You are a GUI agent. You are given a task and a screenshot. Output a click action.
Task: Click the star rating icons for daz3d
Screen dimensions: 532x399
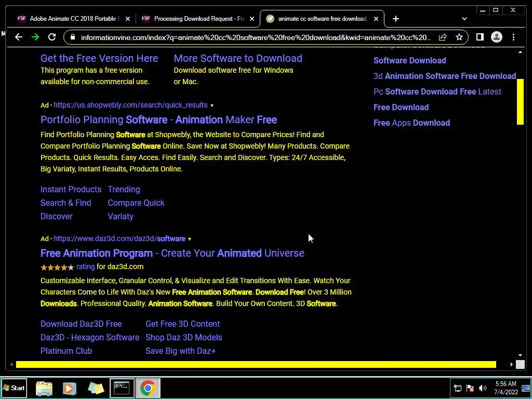(x=57, y=268)
